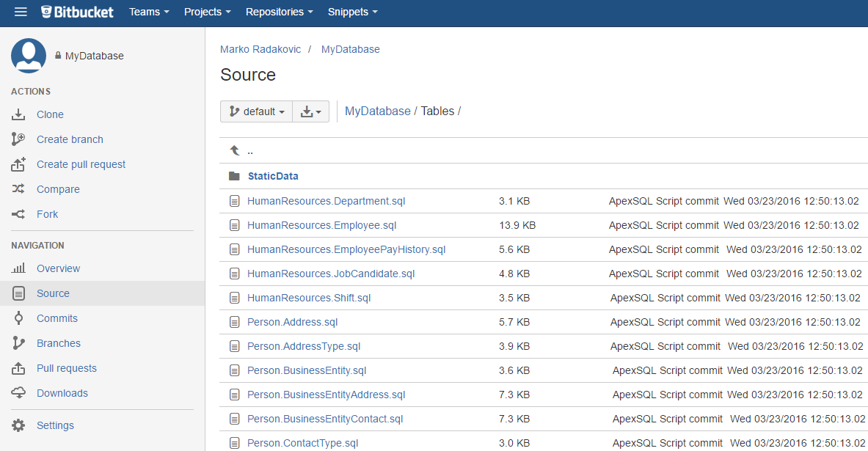Open the download options dropdown
Screen dimensions: 868x451
(x=311, y=111)
